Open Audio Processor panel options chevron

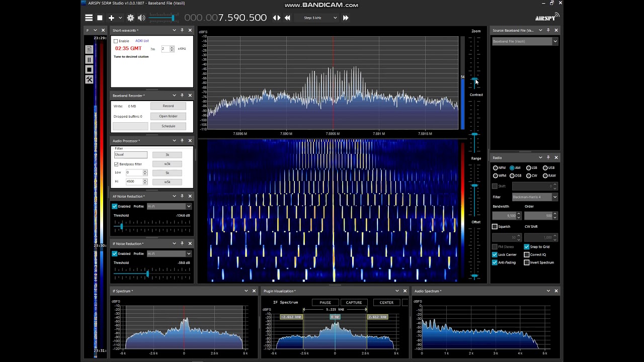(x=174, y=141)
